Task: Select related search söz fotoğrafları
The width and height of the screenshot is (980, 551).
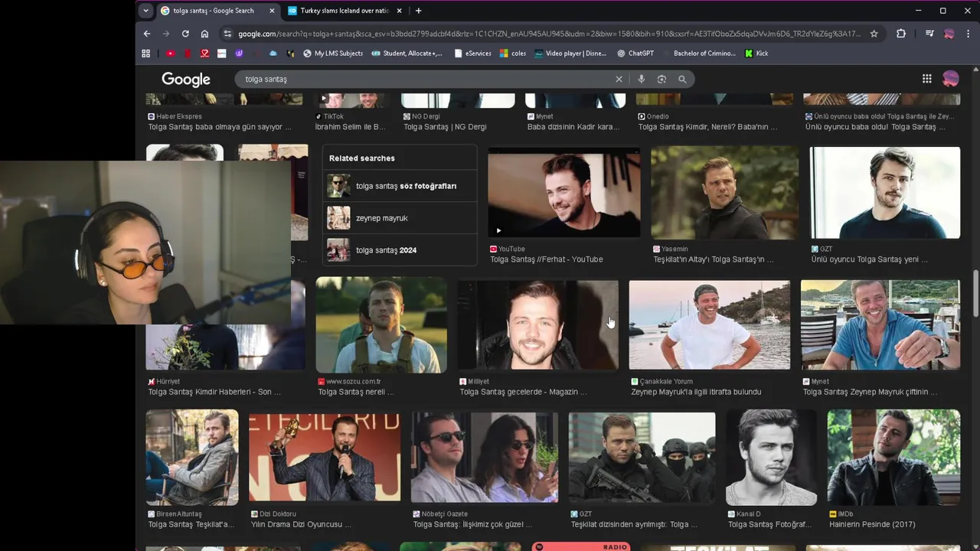Action: click(400, 186)
